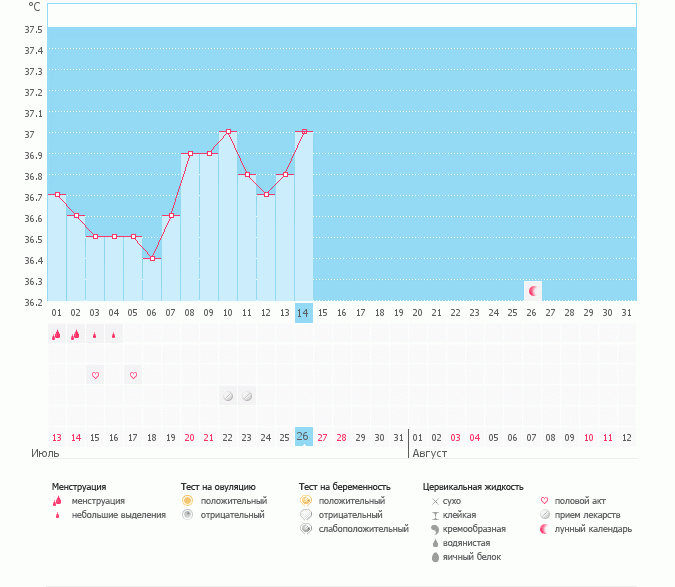Click the temperature bar for day 08
675x587 pixels.
(190, 228)
